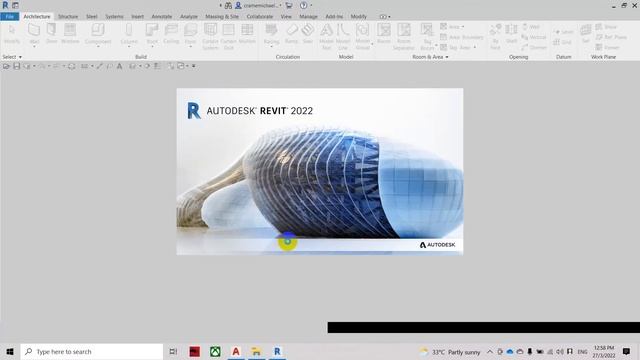Viewport: 640px width, 360px height.
Task: Click the Ref Plane button
Action: [x=611, y=37]
